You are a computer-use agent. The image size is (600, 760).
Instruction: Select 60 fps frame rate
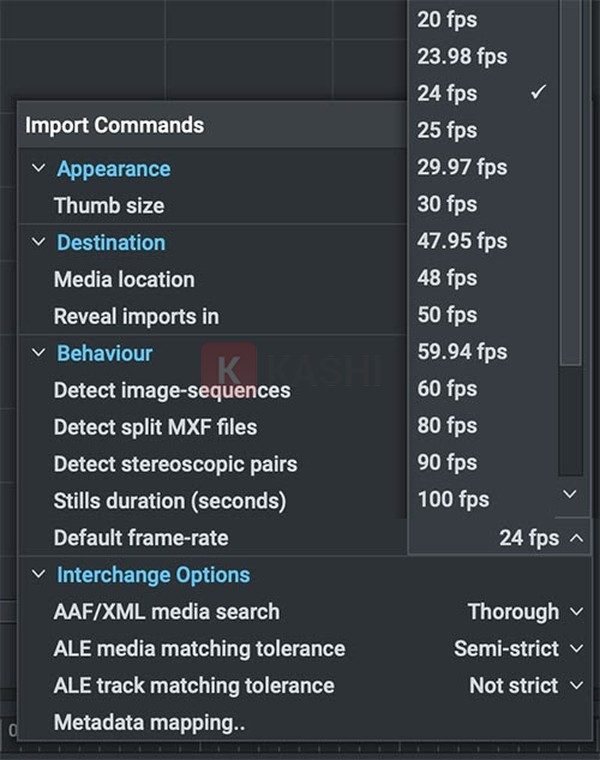448,389
